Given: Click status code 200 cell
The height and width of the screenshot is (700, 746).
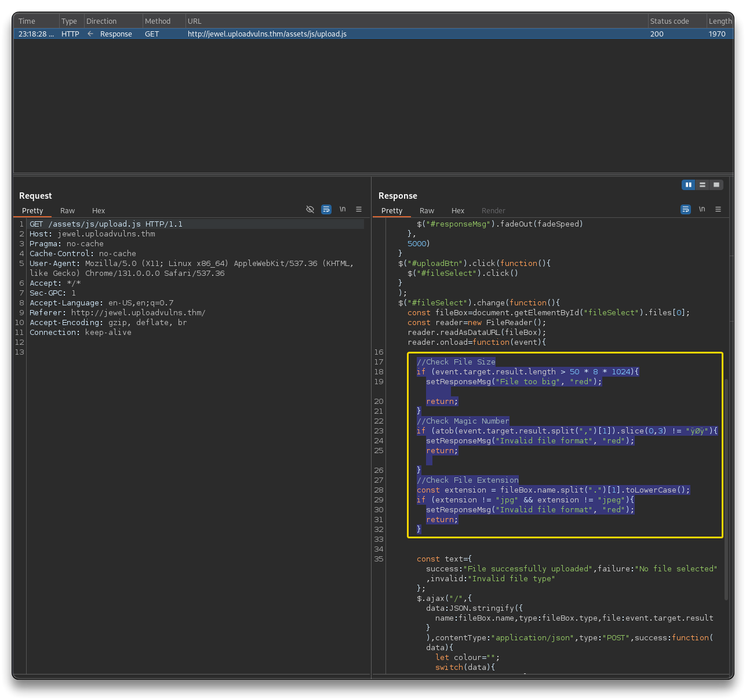Looking at the screenshot, I should click(657, 34).
